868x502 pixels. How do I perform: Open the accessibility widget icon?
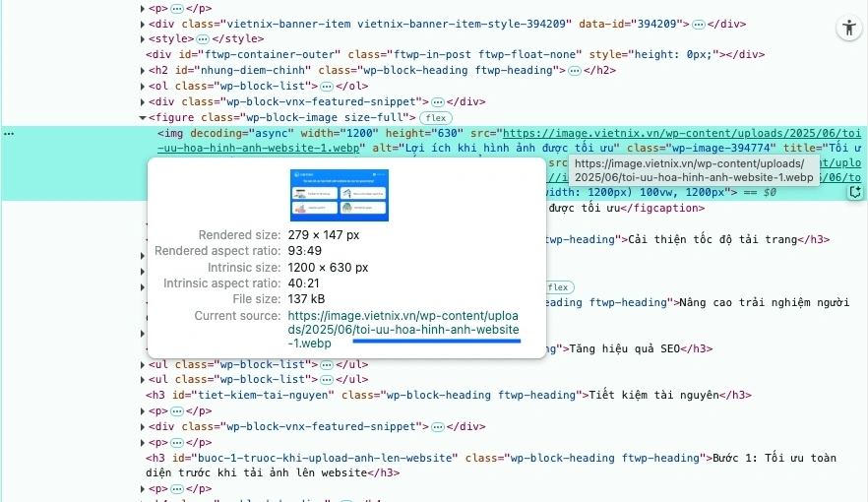pos(849,28)
